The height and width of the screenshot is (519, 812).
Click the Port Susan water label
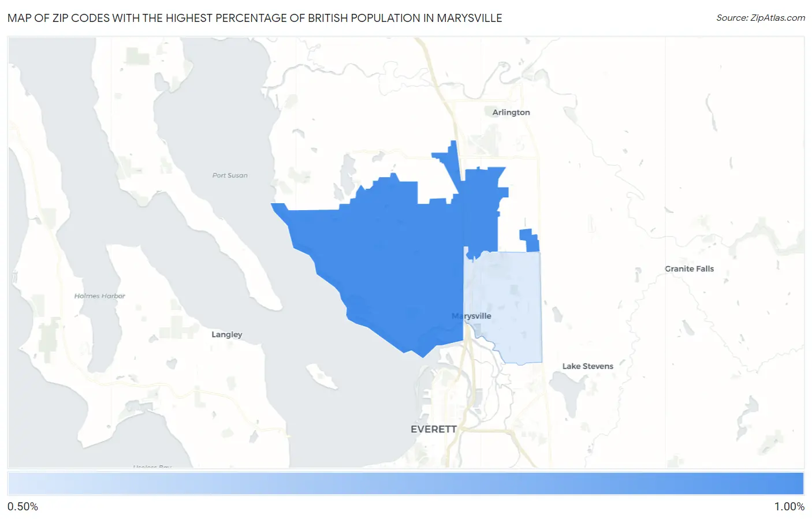coord(230,176)
